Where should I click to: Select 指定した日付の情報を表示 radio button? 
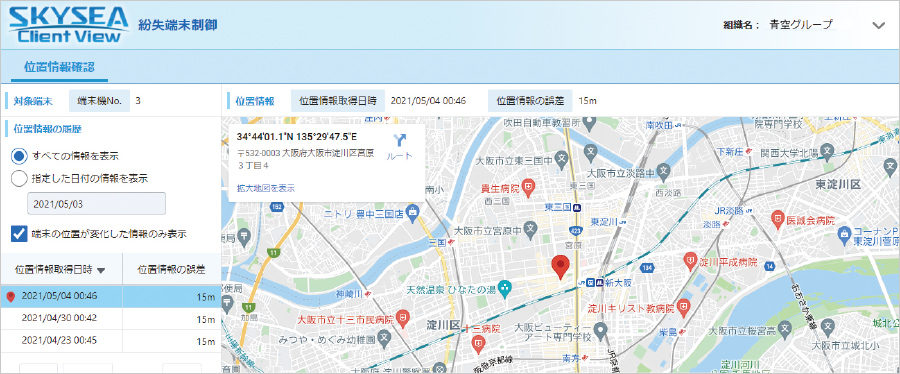pyautogui.click(x=19, y=178)
